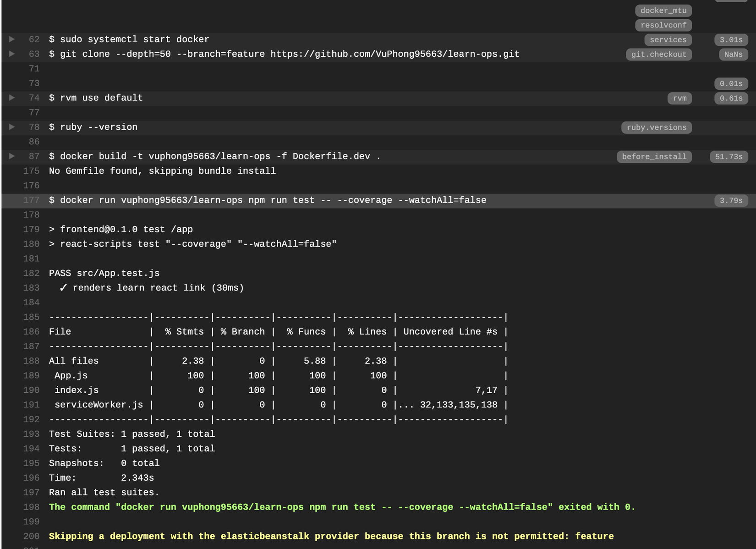Click the git.checkout fold label
Viewport: 756px width, 549px height.
(x=658, y=55)
